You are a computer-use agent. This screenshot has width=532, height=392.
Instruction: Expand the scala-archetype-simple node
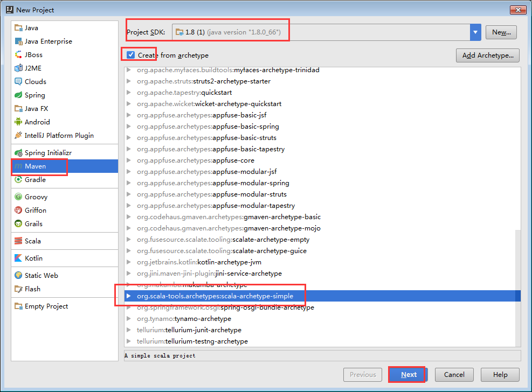[129, 296]
